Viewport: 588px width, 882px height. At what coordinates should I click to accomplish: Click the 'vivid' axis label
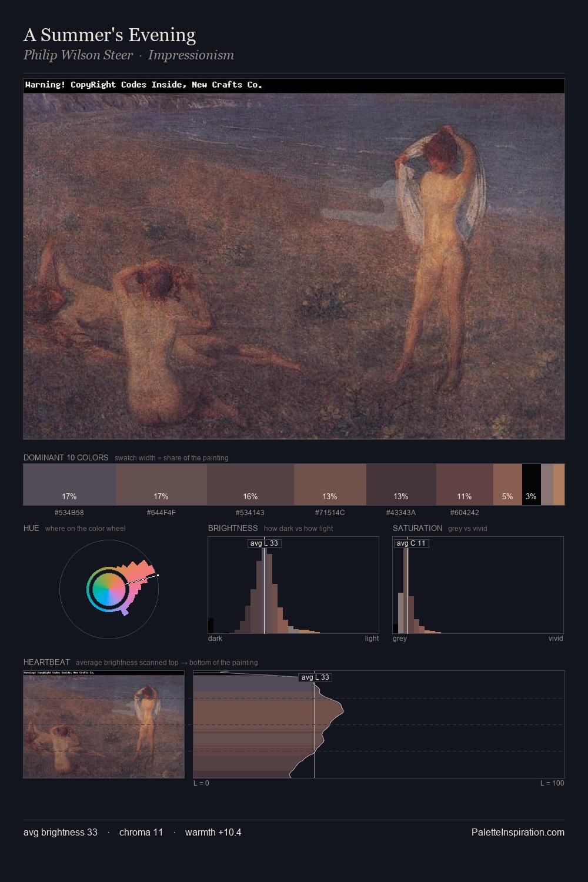coord(556,639)
